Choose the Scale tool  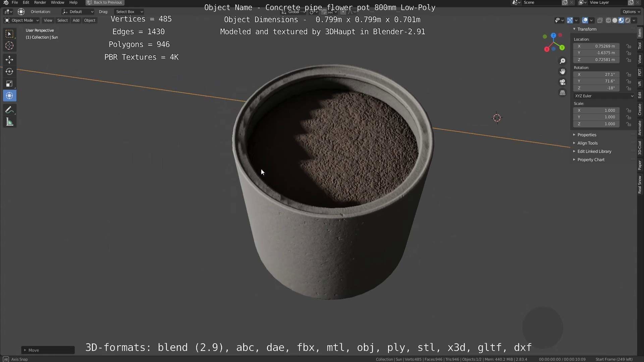coord(9,84)
